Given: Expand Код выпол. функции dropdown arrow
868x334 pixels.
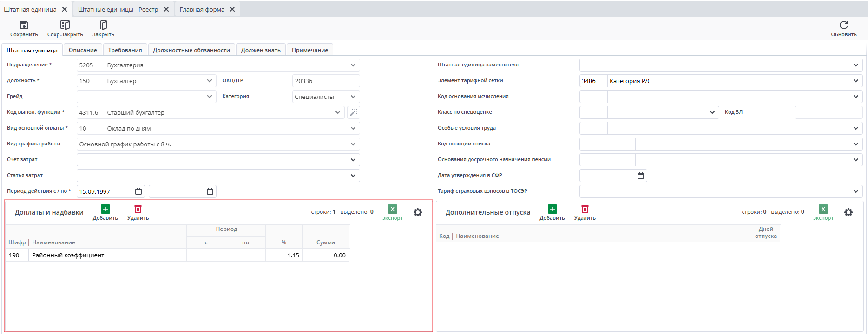Looking at the screenshot, I should pos(338,112).
